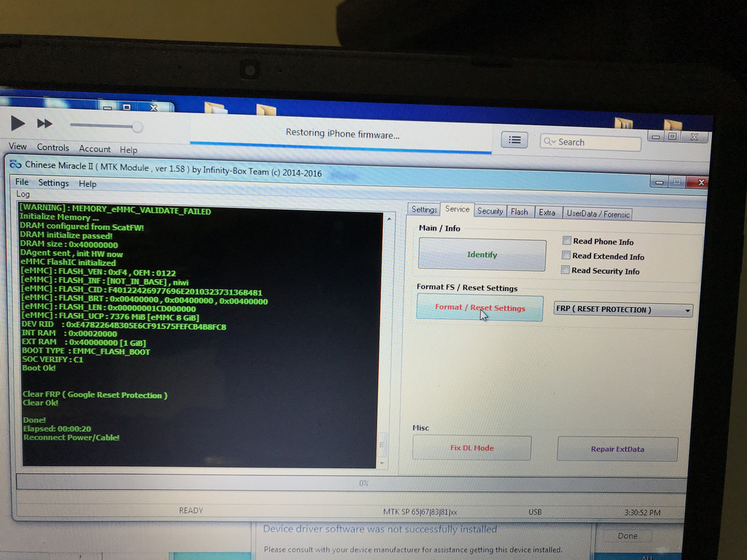The width and height of the screenshot is (747, 560).
Task: Select 'Clear FRP ( Google Reset Protection )' line
Action: 95,395
